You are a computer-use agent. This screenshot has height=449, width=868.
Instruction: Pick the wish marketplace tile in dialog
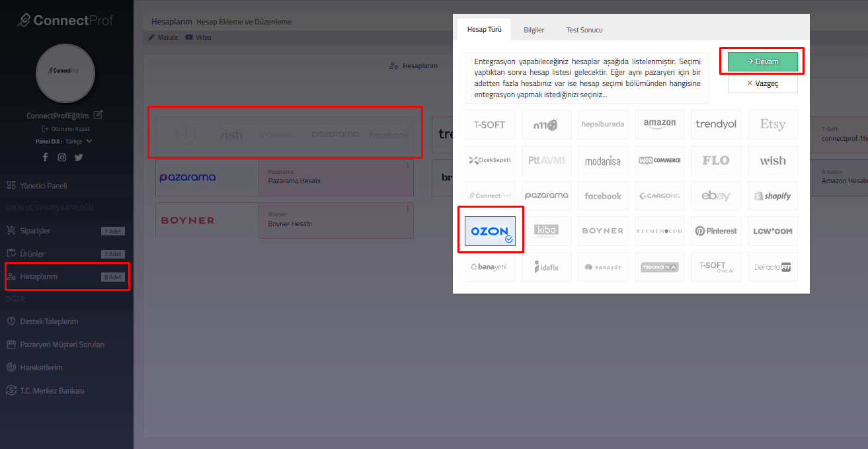[773, 160]
